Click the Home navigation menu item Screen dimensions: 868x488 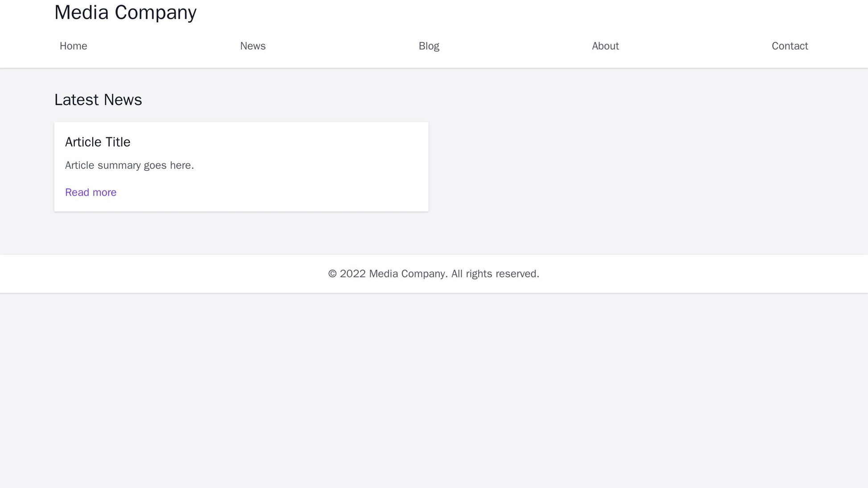[74, 45]
